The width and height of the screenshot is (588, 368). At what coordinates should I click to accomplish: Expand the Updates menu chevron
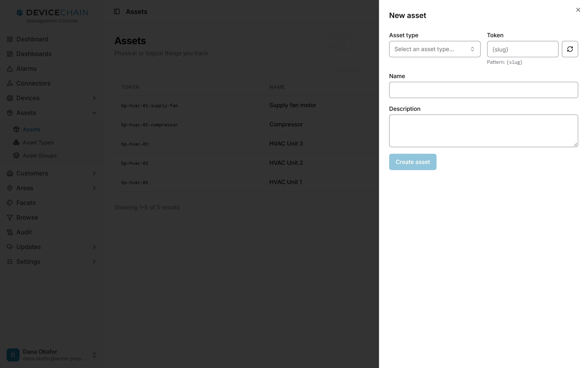coord(94,247)
